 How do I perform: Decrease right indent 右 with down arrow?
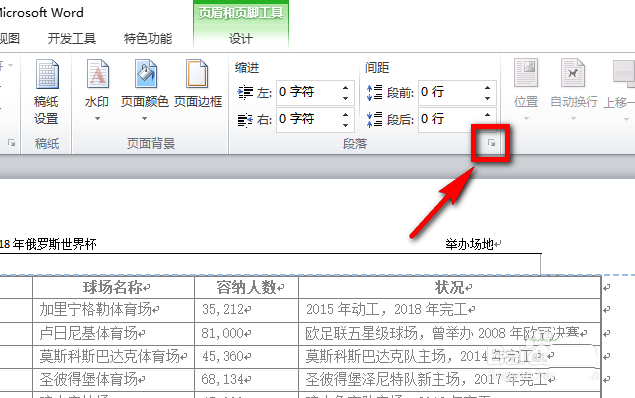pyautogui.click(x=345, y=125)
